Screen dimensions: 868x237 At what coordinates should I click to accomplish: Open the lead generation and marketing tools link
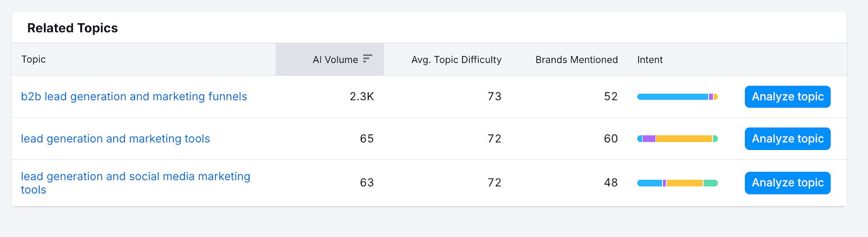point(116,139)
